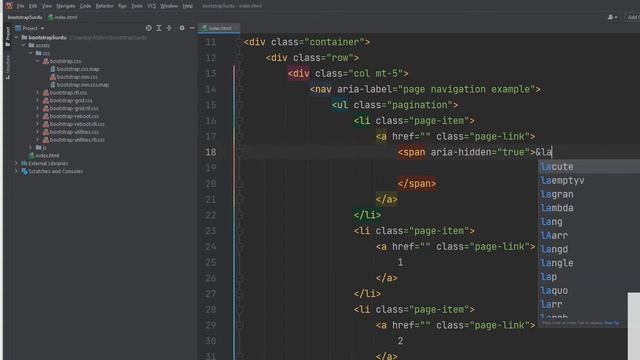Screen dimensions: 640x360
Task: Choose the lAarr completion suggestion
Action: (589, 236)
